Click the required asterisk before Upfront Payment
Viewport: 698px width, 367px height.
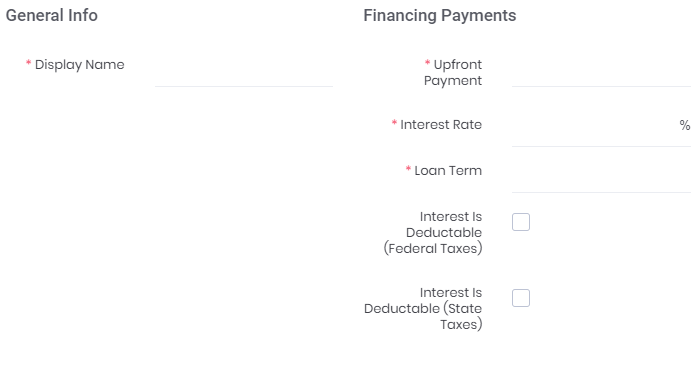pyautogui.click(x=427, y=63)
